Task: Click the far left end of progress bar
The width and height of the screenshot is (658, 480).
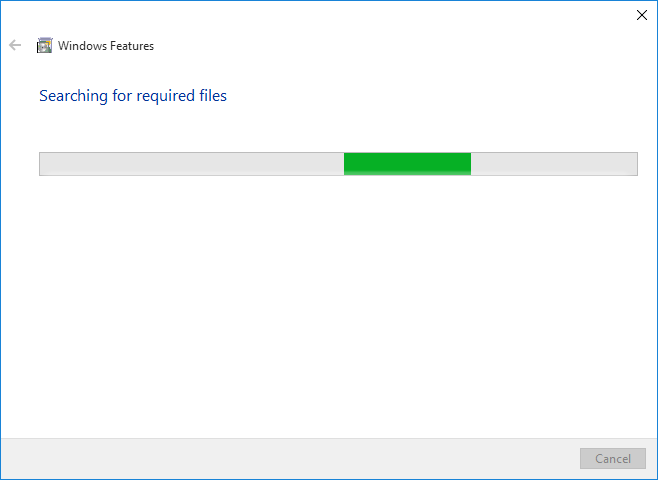Action: click(43, 164)
